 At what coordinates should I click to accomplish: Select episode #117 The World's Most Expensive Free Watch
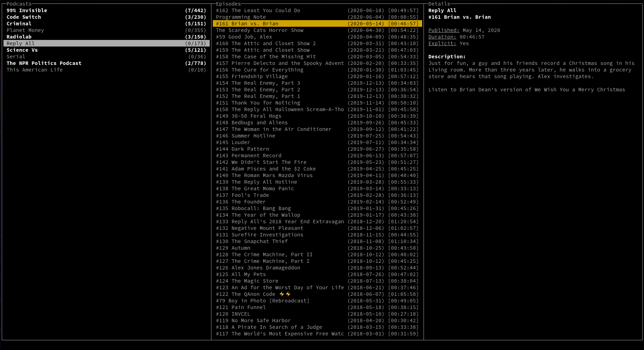tap(317, 334)
